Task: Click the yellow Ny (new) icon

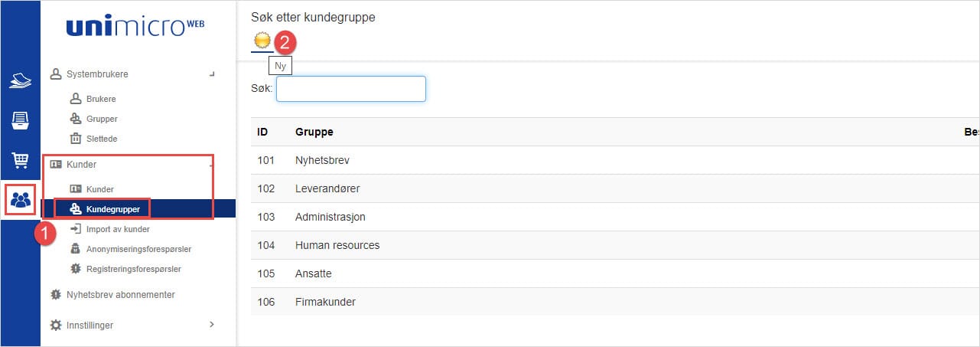Action: (262, 42)
